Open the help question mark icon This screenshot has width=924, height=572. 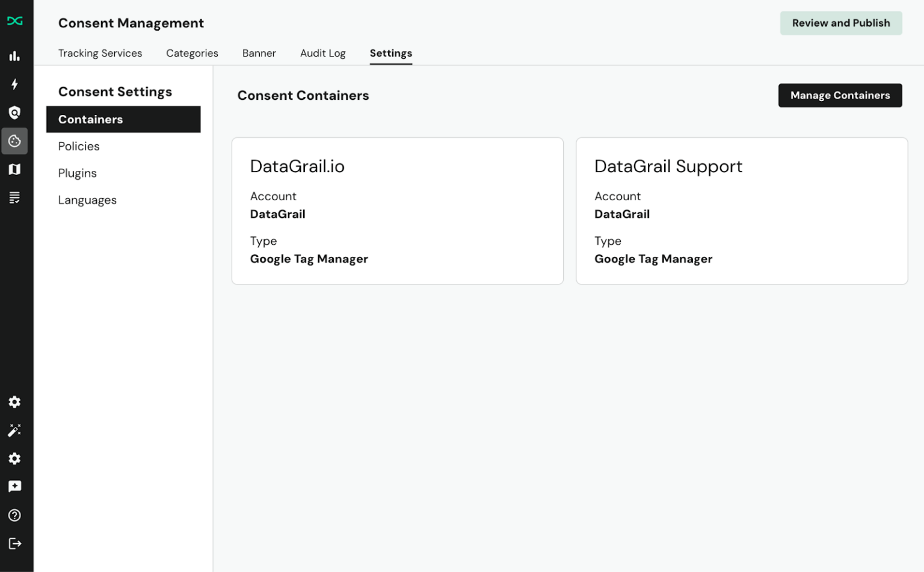pos(15,515)
